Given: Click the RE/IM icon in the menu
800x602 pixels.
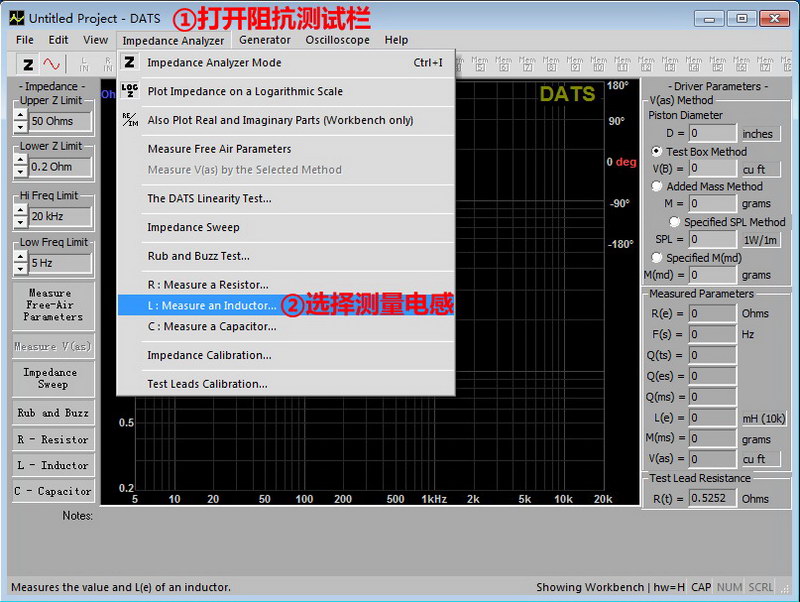Looking at the screenshot, I should [129, 120].
